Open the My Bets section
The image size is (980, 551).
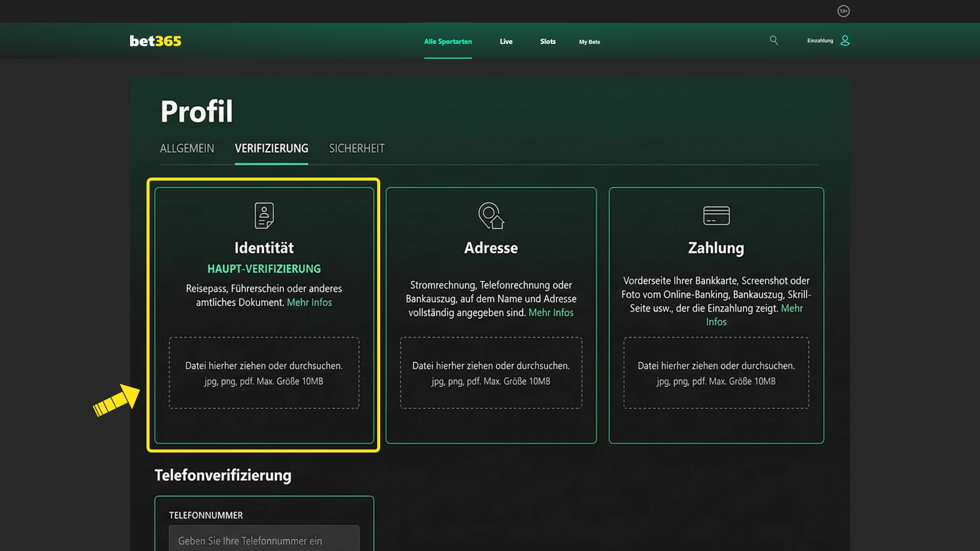tap(590, 42)
